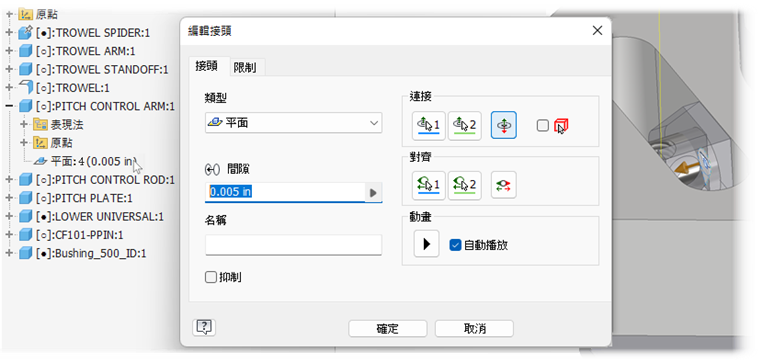This screenshot has width=763, height=363.
Task: Expand the PITCH CONTROL ROD:1 node
Action: [x=9, y=180]
